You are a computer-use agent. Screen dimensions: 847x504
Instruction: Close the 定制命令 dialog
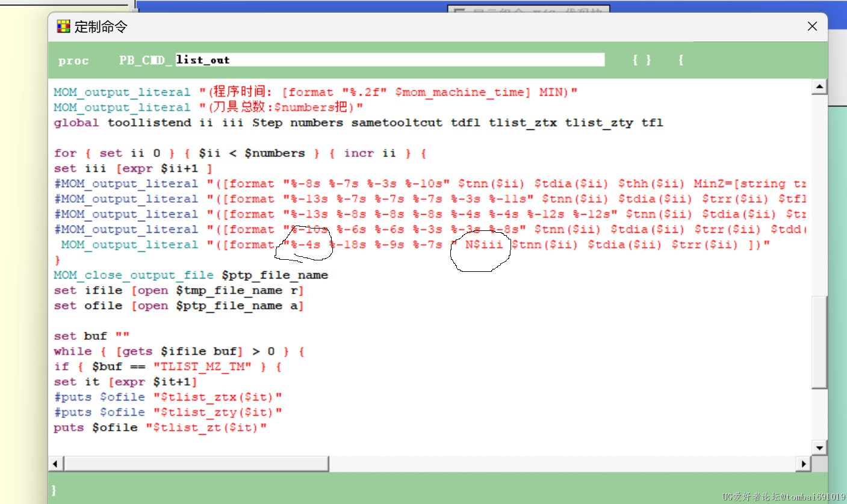[x=812, y=26]
